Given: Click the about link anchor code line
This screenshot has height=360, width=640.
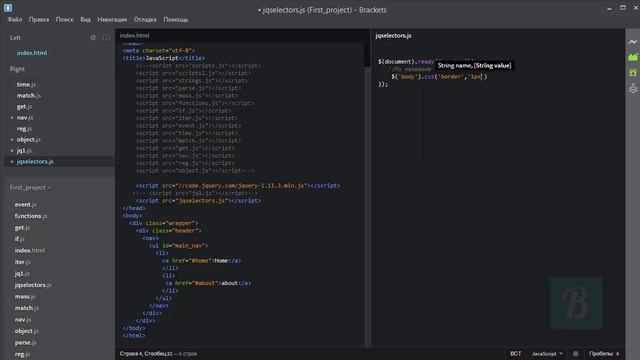Looking at the screenshot, I should click(208, 283).
